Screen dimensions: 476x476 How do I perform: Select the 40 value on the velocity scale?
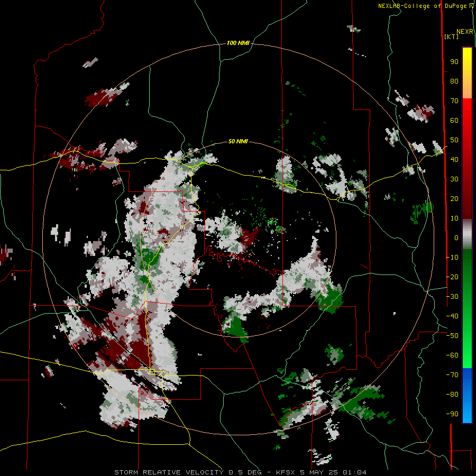point(454,160)
